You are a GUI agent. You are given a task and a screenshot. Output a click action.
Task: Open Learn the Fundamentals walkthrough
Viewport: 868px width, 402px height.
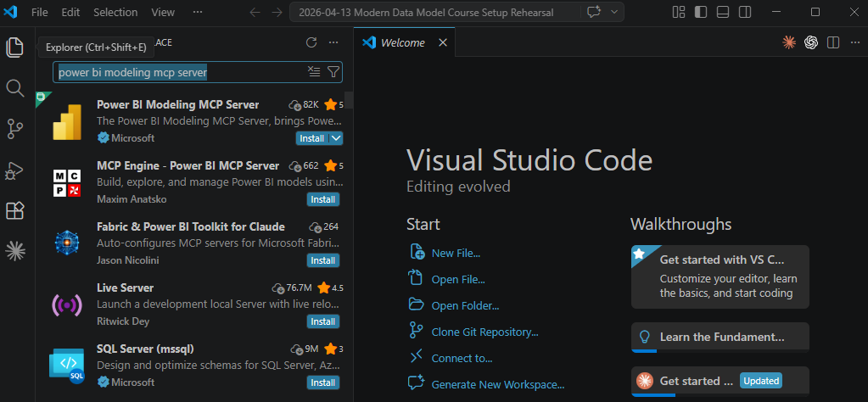pos(720,337)
